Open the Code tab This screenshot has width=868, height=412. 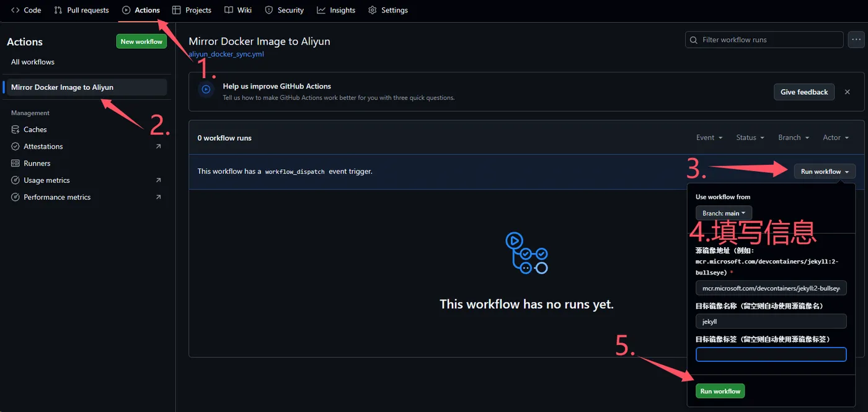26,10
